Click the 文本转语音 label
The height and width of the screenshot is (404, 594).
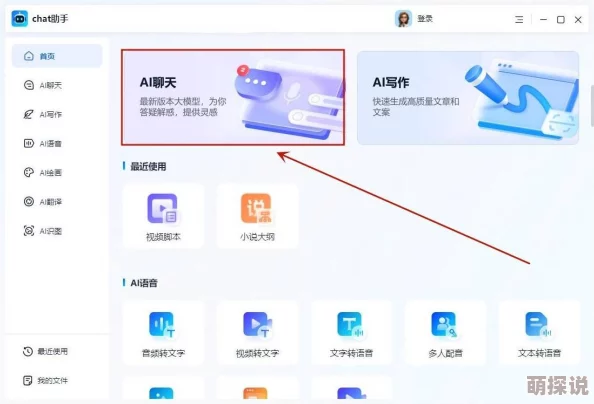point(539,353)
